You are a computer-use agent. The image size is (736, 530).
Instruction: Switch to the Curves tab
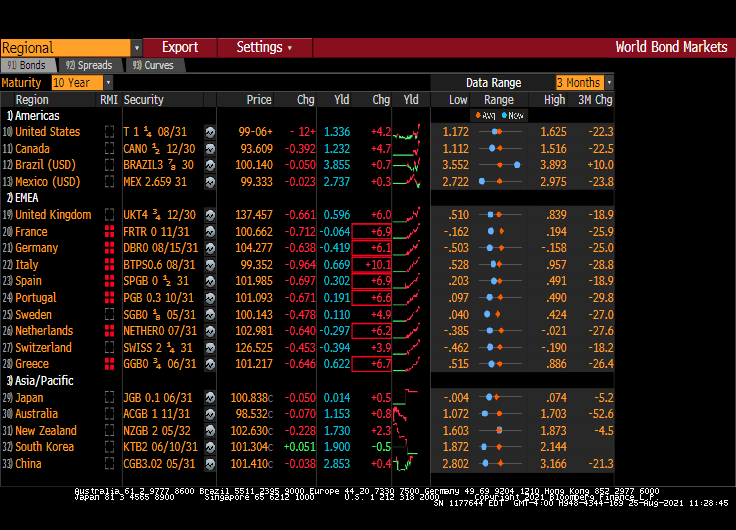(x=153, y=65)
